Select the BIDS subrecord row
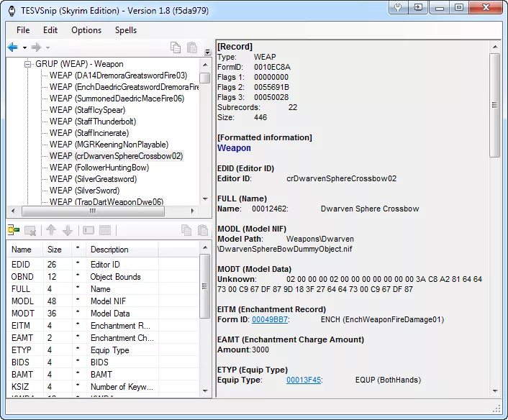 pos(103,362)
